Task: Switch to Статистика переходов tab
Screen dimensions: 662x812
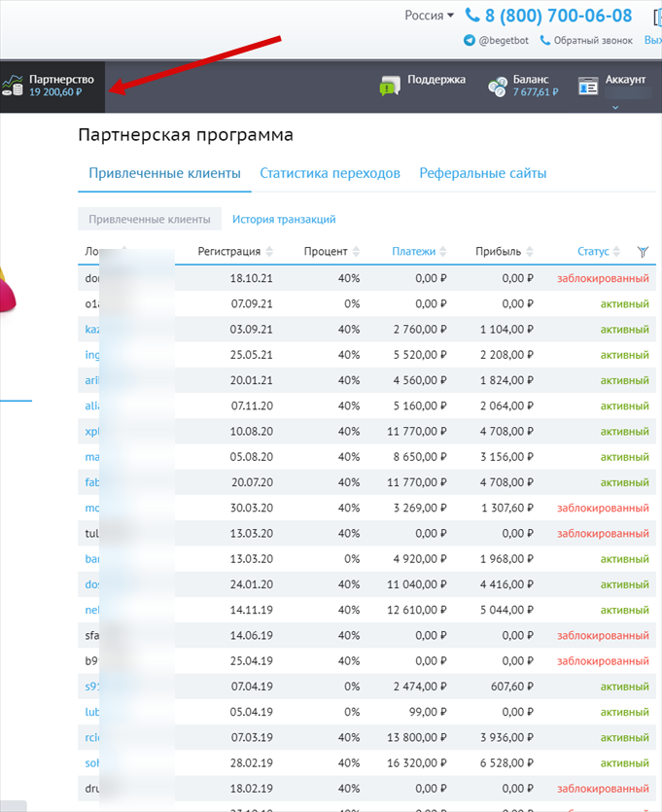Action: point(330,173)
